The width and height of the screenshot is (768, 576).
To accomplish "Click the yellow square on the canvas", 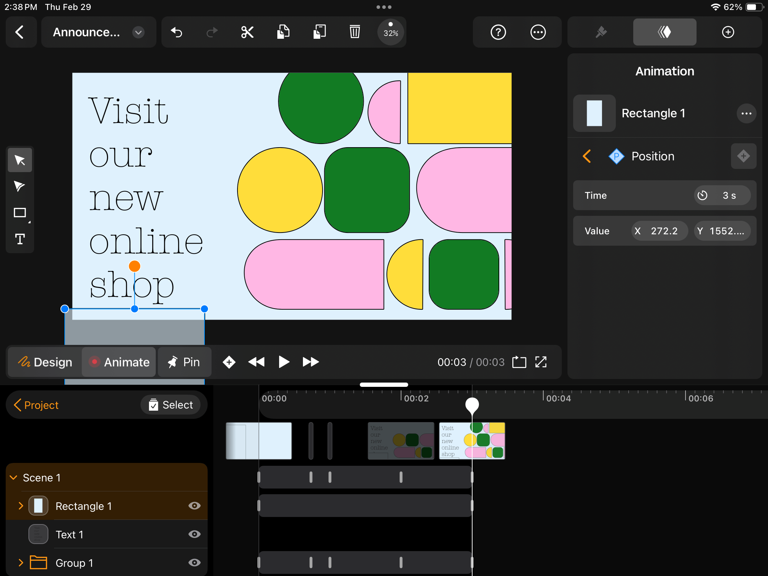I will pos(459,108).
